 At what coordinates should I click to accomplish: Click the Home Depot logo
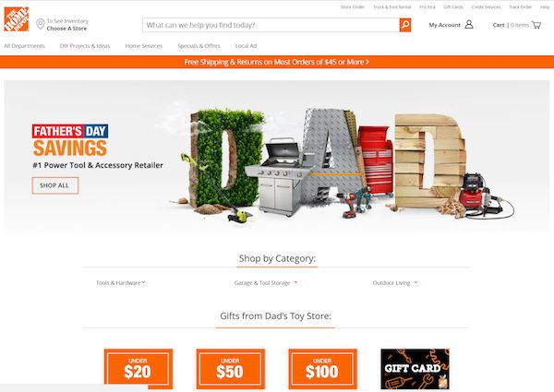point(16,19)
